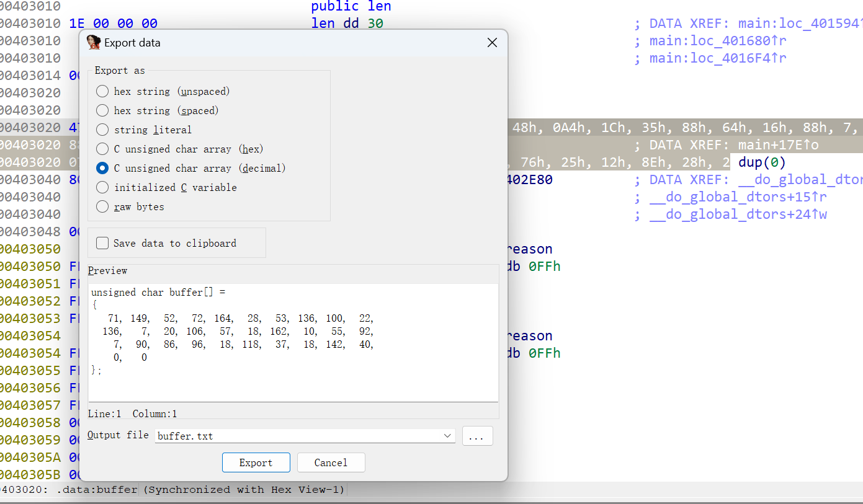Enable Save data to clipboard checkbox

[x=166, y=243]
